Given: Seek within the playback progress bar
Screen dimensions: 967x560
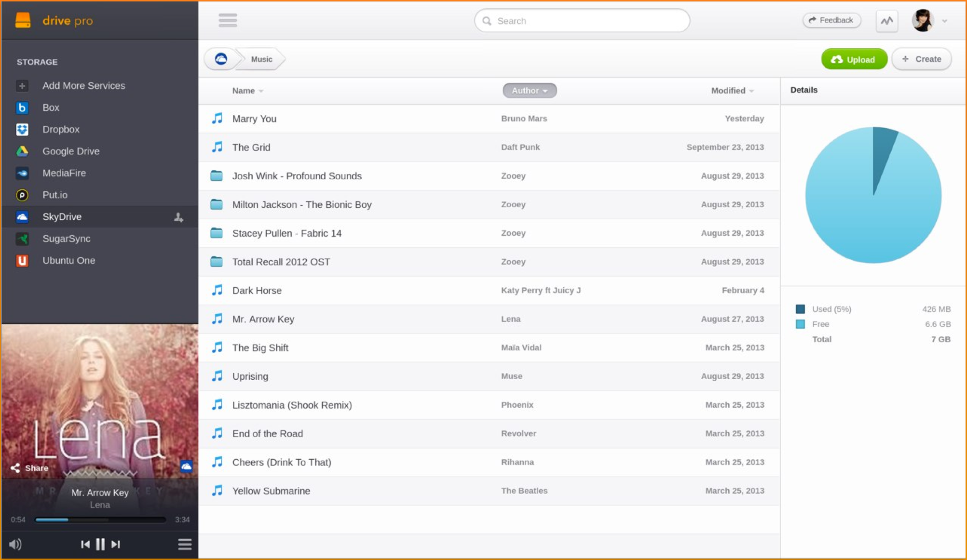Looking at the screenshot, I should tap(100, 520).
